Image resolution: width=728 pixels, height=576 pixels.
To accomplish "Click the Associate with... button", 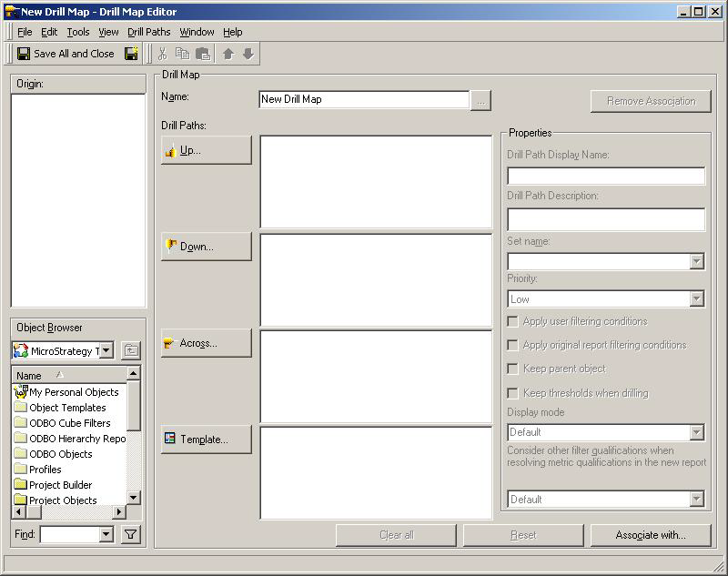I will click(650, 535).
